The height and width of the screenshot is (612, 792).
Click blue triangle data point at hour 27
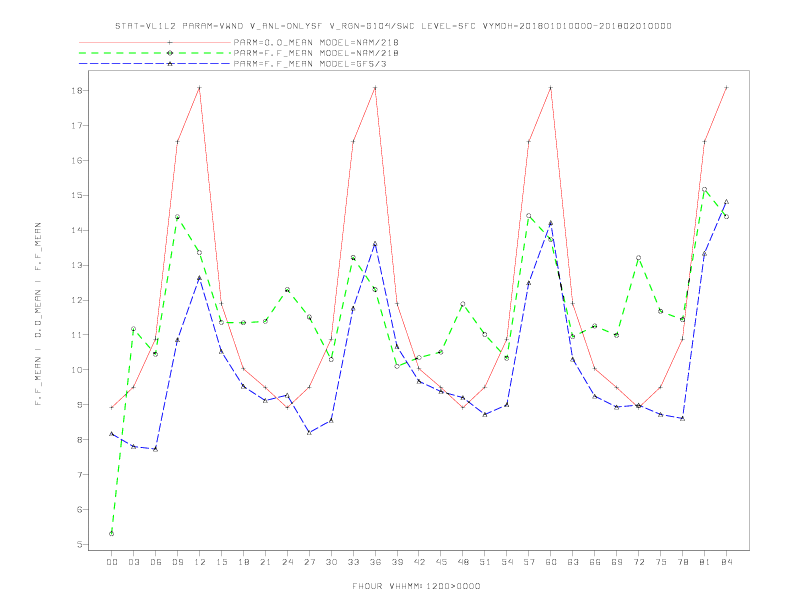tap(309, 433)
